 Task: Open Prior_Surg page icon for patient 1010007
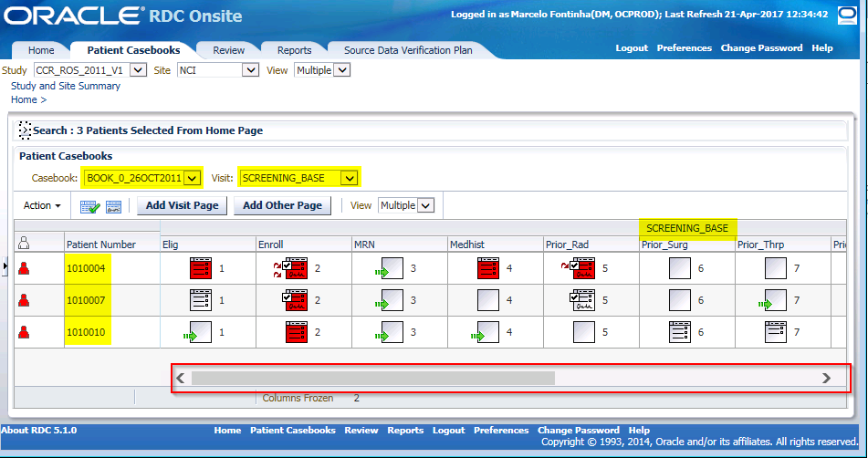(x=680, y=300)
